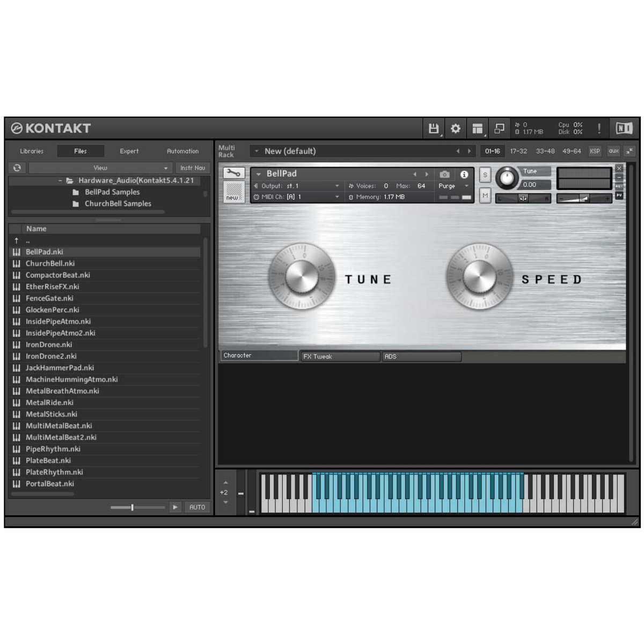644x644 pixels.
Task: Switch to the Expert tab
Action: click(129, 151)
